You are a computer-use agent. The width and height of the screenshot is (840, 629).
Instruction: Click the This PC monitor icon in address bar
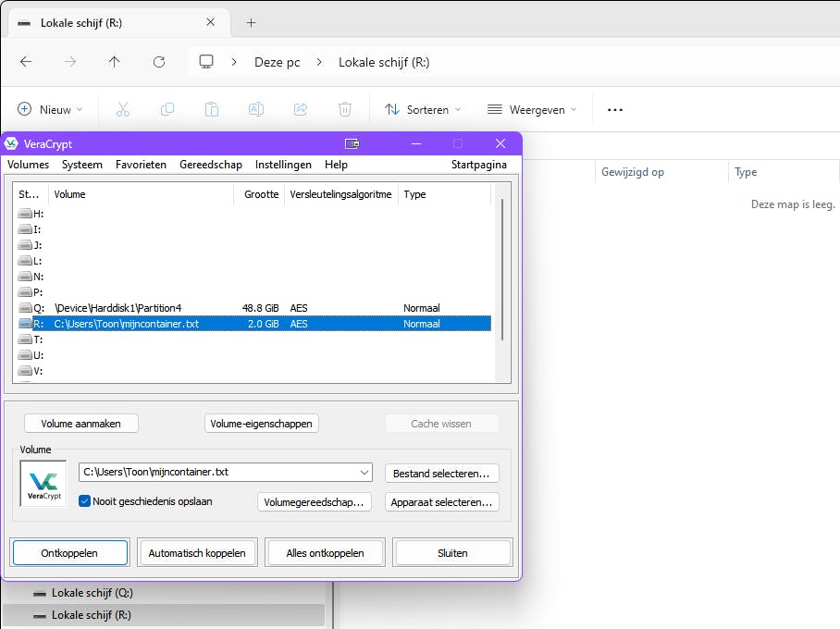[x=206, y=62]
